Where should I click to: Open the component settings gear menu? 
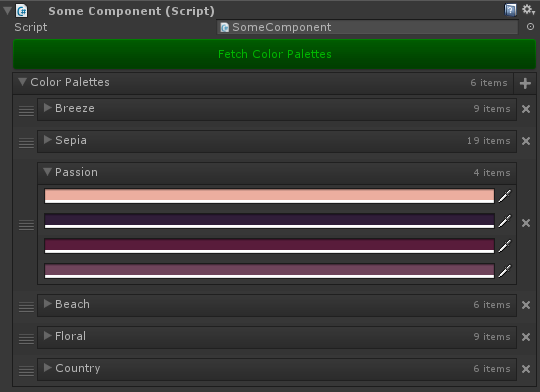528,10
